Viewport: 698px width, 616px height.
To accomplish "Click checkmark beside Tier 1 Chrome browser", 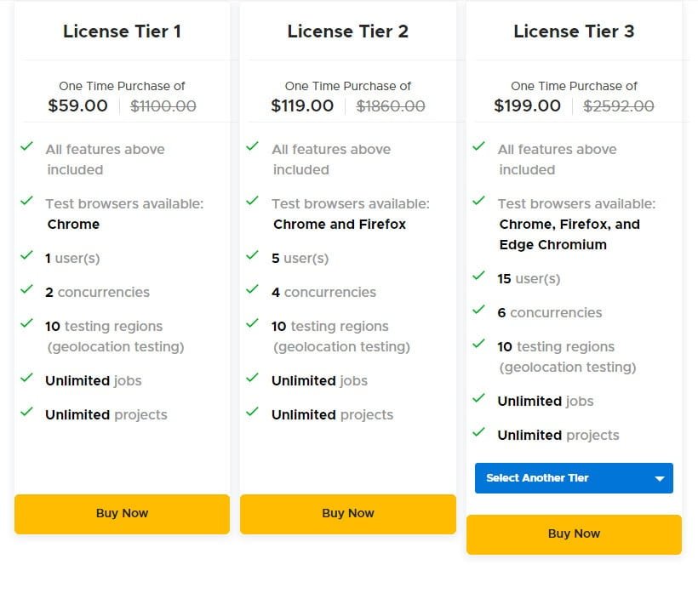I will click(x=27, y=202).
